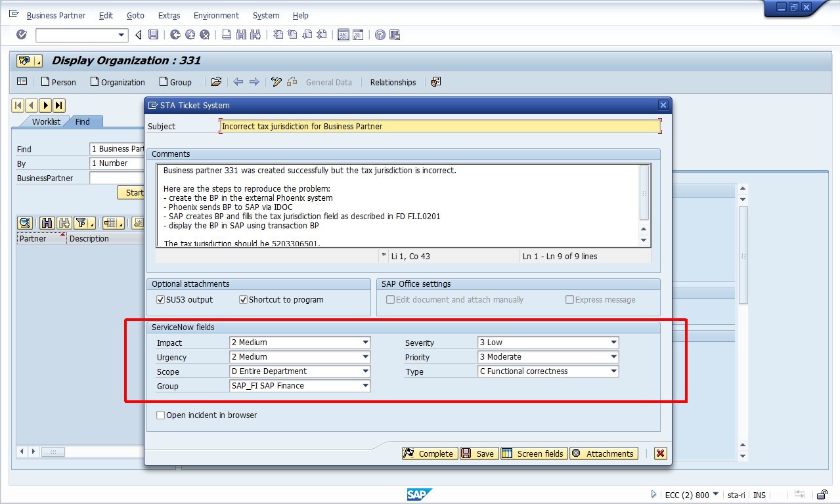Click the yellow Exit up-arrow icon

coord(190,35)
